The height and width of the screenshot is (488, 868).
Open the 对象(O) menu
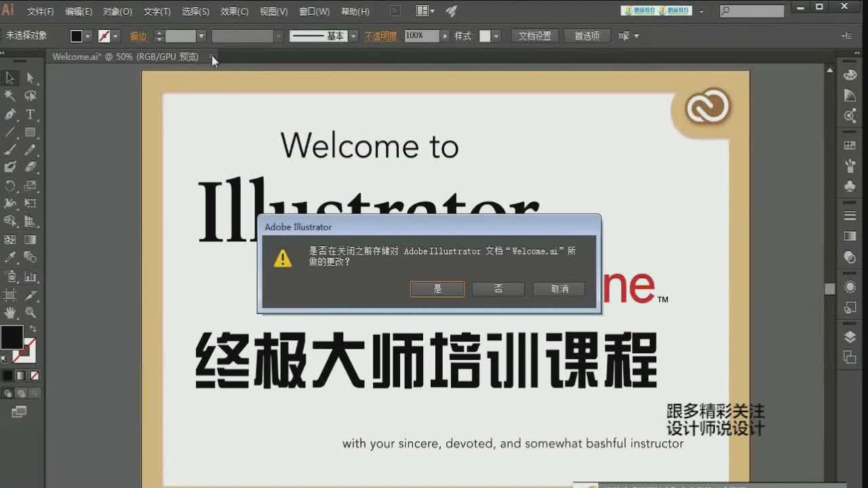coord(117,12)
